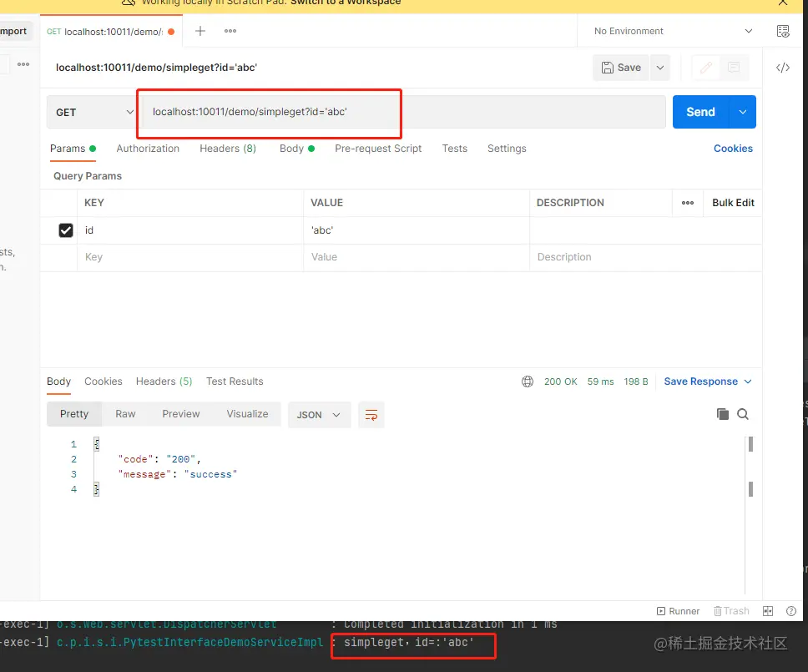Image resolution: width=808 pixels, height=672 pixels.
Task: Open the Trash in the status bar
Action: [731, 611]
